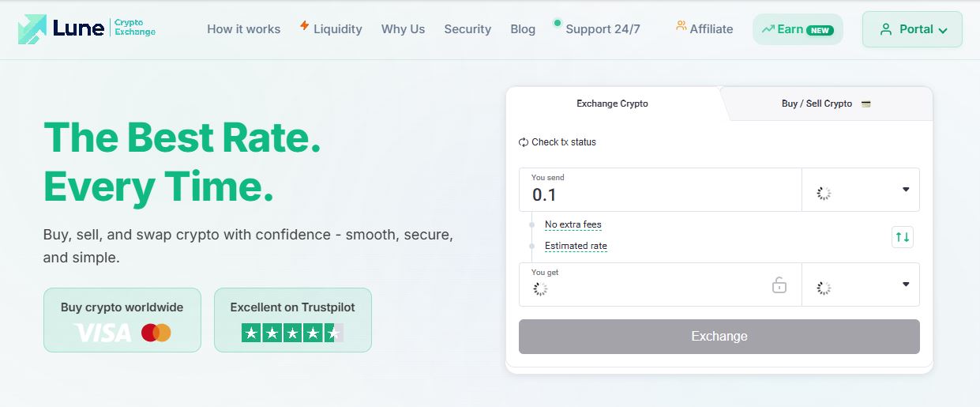Click the VISA logo
This screenshot has height=407, width=980.
coord(103,333)
